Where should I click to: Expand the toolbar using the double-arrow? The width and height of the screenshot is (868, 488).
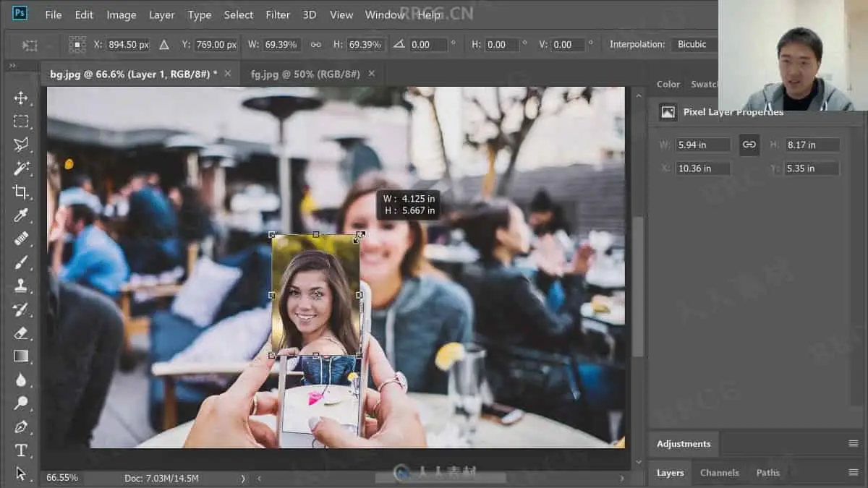[x=12, y=66]
